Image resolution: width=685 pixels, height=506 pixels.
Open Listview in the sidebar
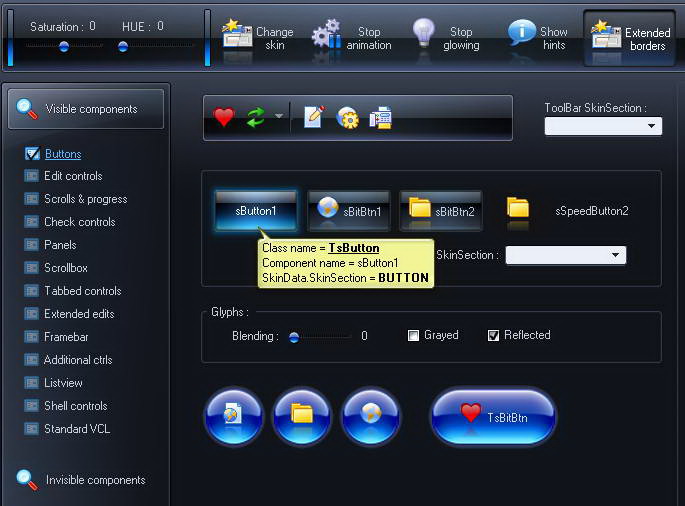[x=63, y=383]
